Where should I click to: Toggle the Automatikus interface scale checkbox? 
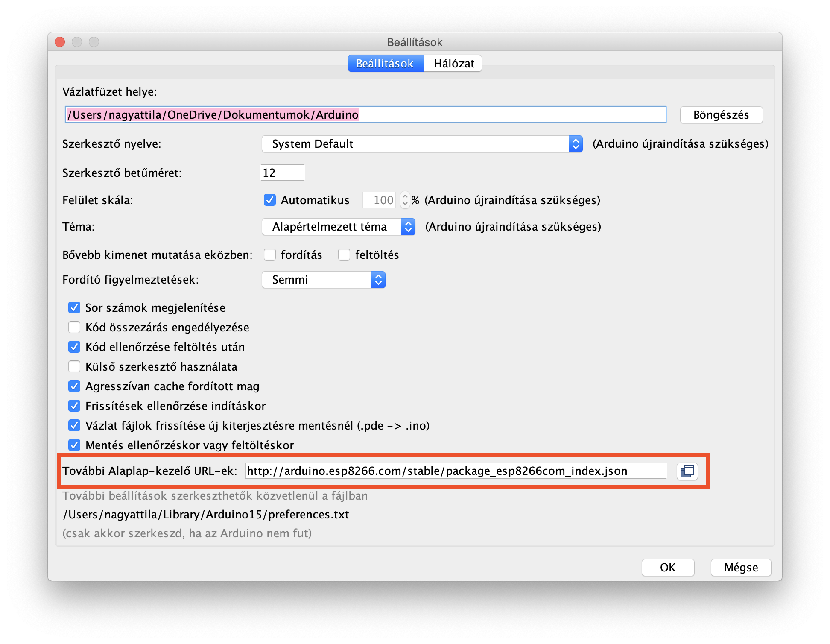[269, 200]
